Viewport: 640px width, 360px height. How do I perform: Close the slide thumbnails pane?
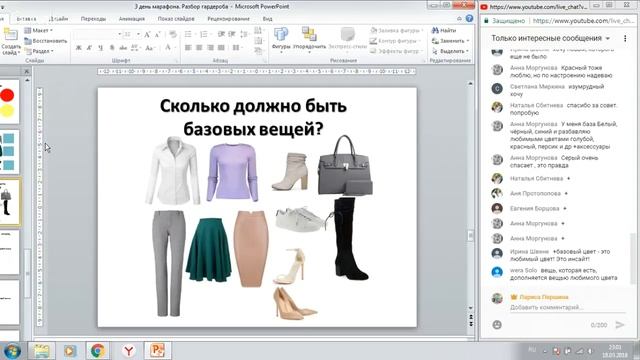pyautogui.click(x=27, y=71)
